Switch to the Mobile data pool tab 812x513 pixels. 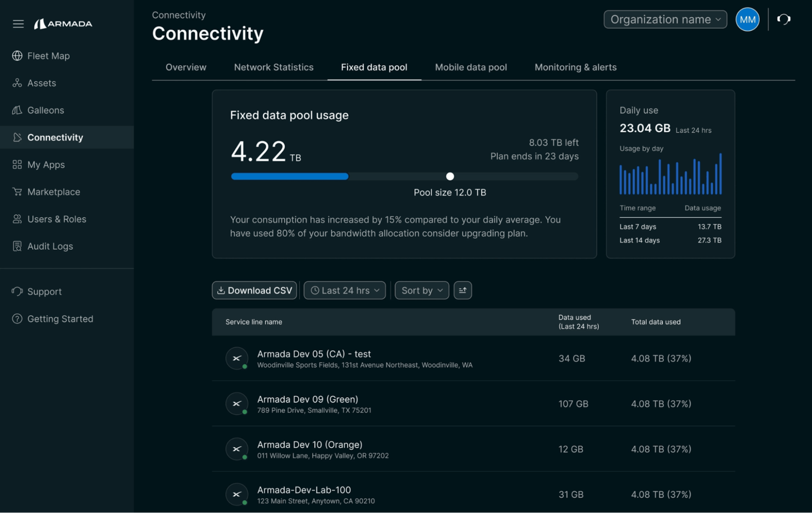point(471,67)
